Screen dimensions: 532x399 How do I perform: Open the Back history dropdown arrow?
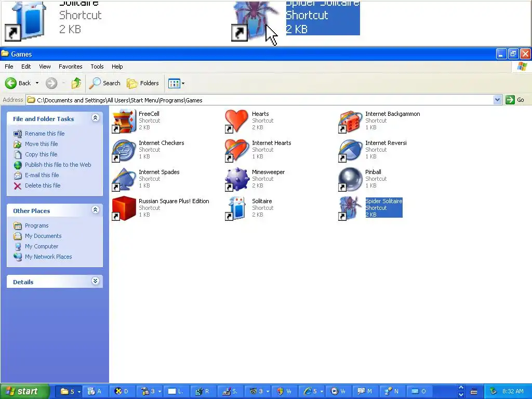click(x=37, y=83)
